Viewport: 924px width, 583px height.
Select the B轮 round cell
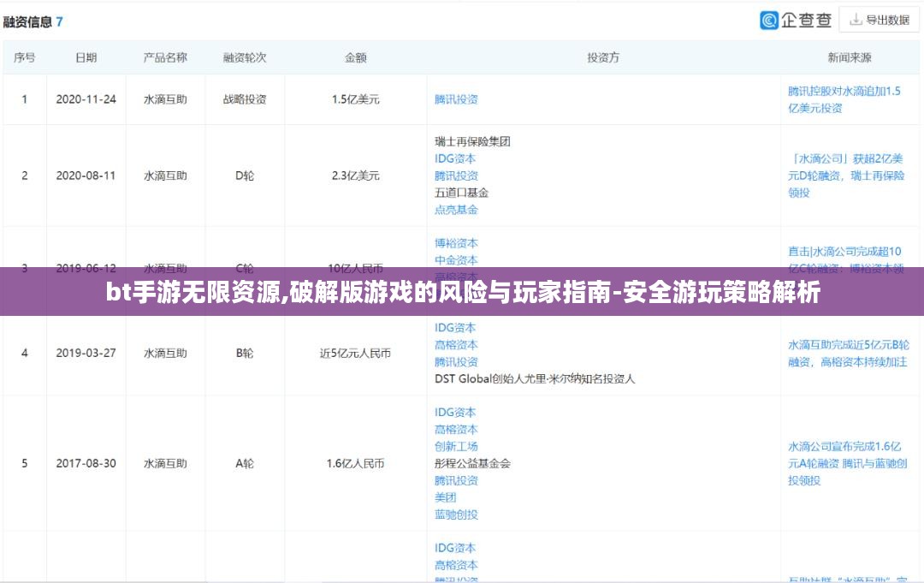click(x=245, y=353)
